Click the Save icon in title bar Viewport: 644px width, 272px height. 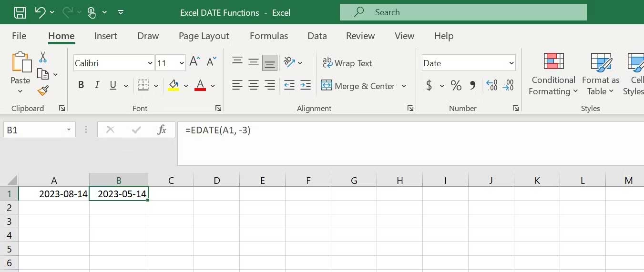click(x=20, y=12)
